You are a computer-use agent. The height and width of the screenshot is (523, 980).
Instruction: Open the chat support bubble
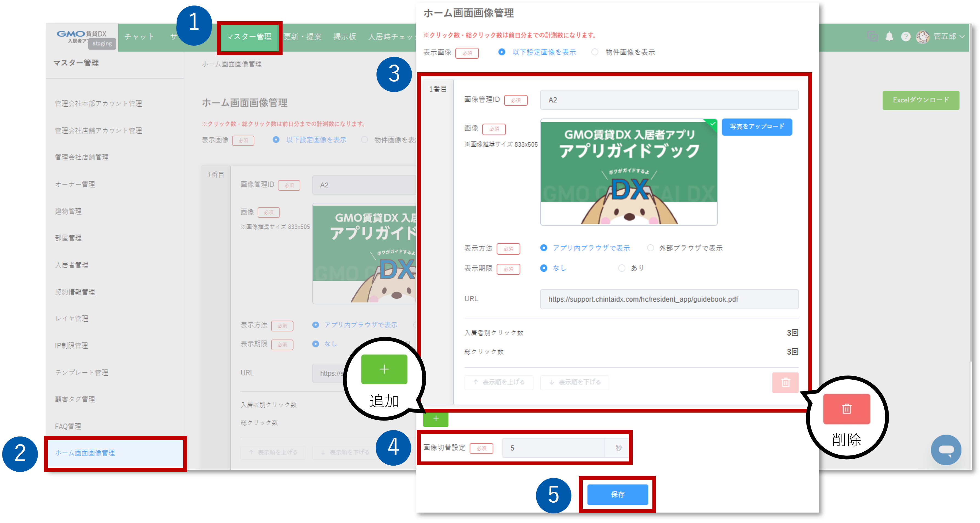click(x=947, y=450)
